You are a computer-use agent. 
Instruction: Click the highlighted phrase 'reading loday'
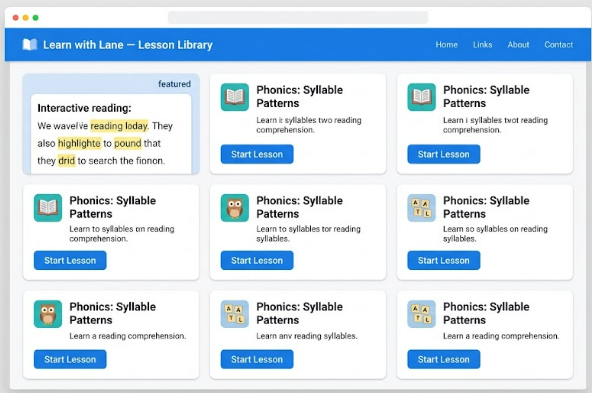tap(119, 126)
